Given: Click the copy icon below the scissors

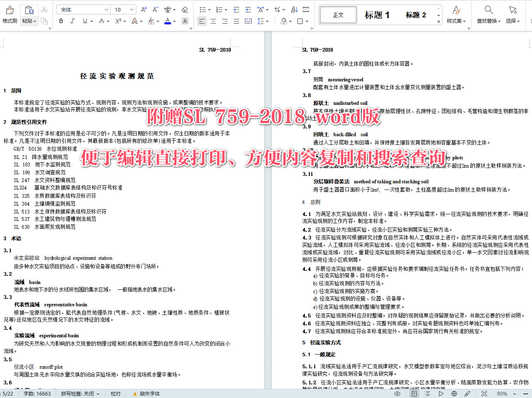Looking at the screenshot, I should click(x=45, y=21).
